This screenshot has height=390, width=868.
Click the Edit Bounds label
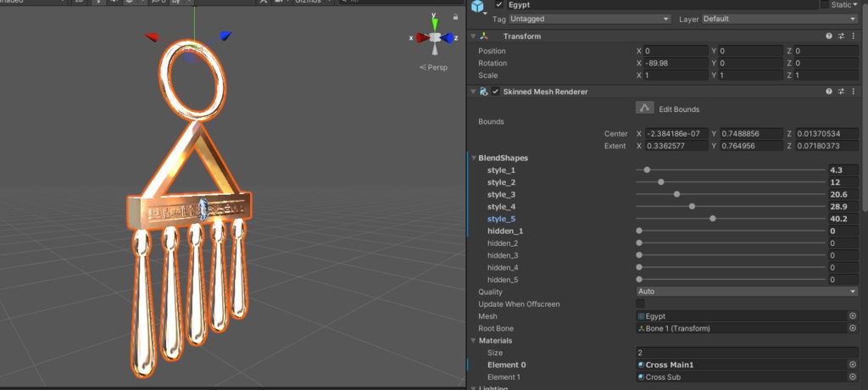tap(679, 109)
